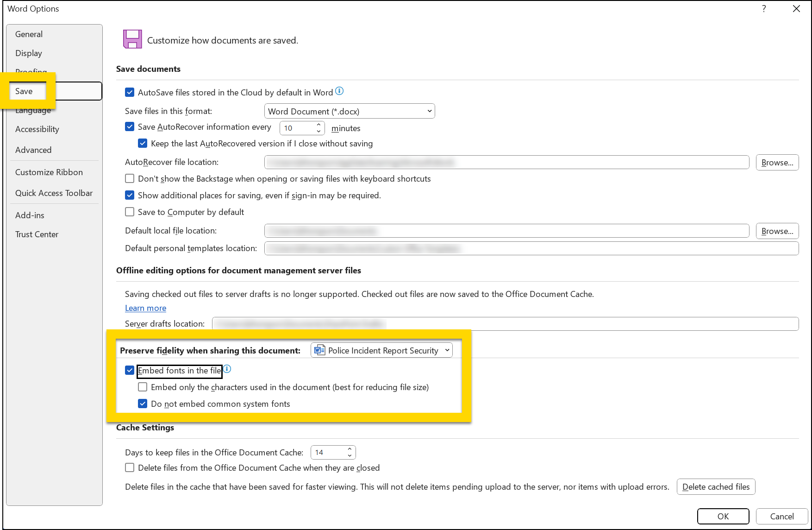The image size is (812, 530).
Task: Click the up arrow on AutoRecover minutes spinner
Action: tap(319, 124)
